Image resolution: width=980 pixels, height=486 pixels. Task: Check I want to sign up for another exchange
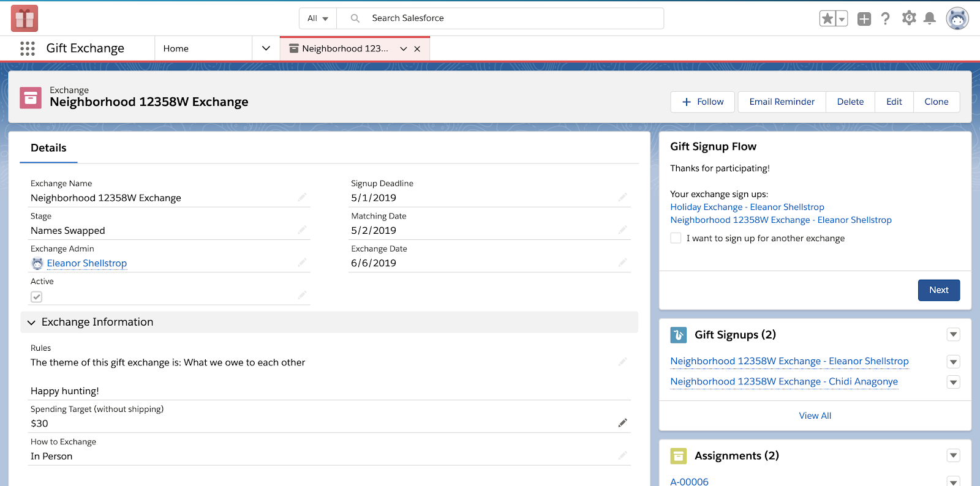pyautogui.click(x=676, y=238)
